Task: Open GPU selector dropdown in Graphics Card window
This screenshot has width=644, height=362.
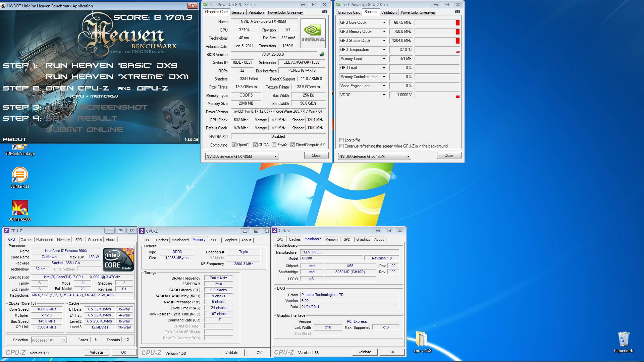Action: coord(241,157)
